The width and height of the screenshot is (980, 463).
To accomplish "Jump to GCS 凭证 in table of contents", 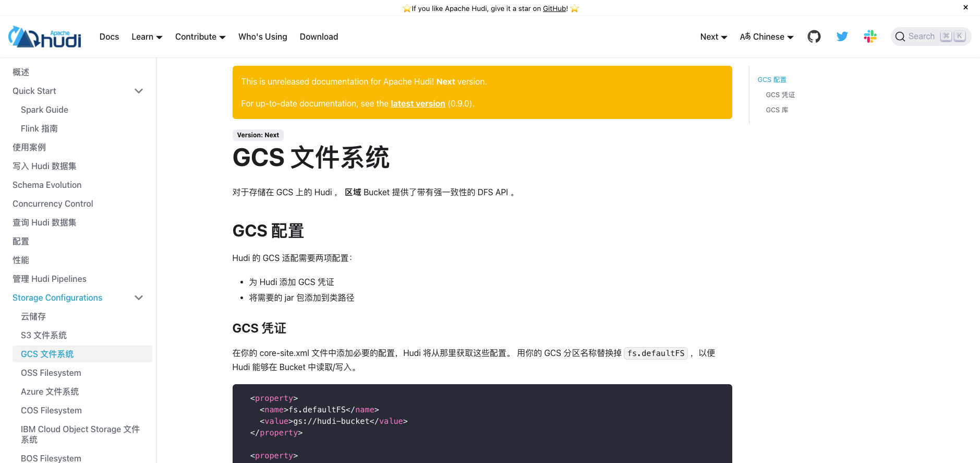I will click(780, 95).
